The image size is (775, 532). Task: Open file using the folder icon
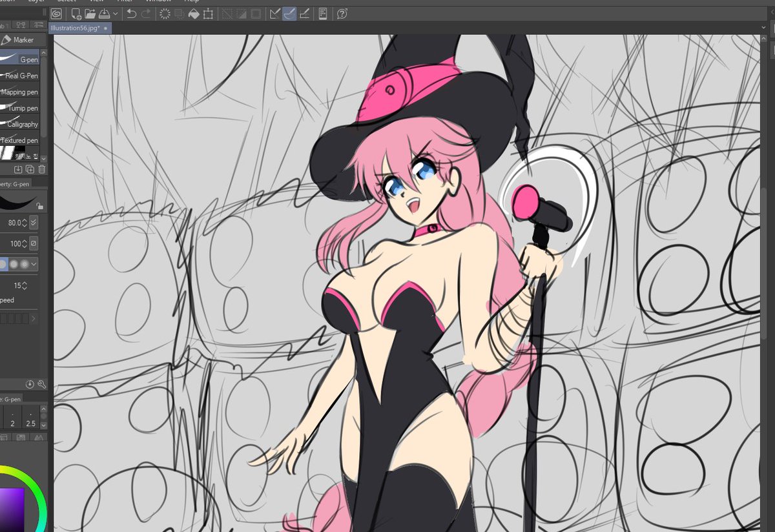(x=90, y=14)
